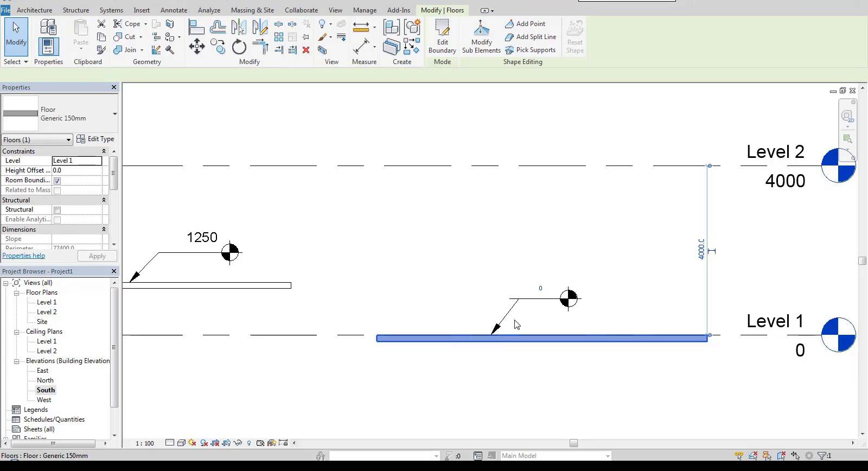Open the File menu
This screenshot has width=868, height=471.
(x=5, y=10)
